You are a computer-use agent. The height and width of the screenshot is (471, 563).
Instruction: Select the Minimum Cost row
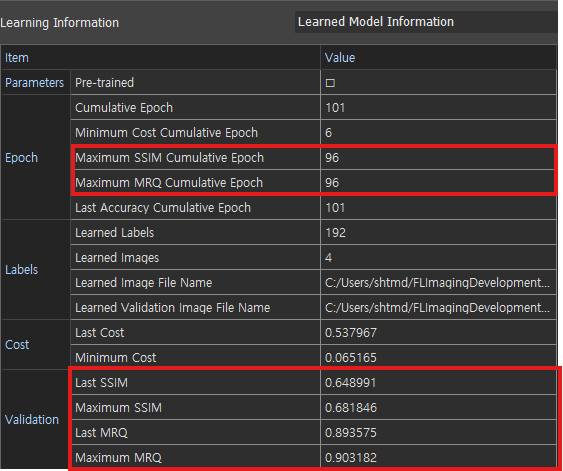coord(313,358)
